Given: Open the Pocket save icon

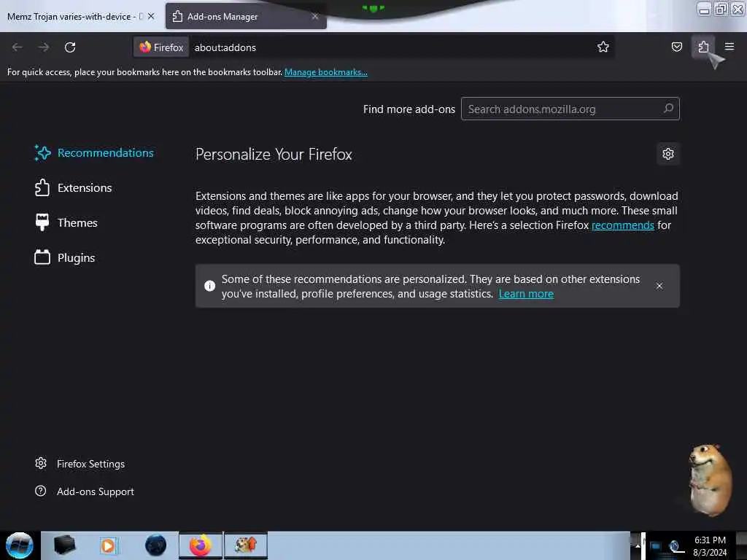Looking at the screenshot, I should (x=676, y=47).
